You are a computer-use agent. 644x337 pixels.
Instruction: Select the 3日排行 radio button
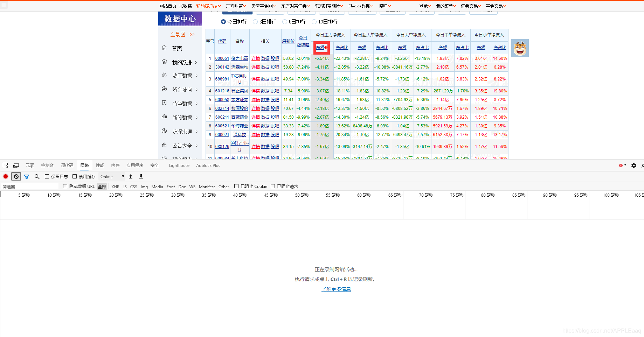click(x=255, y=22)
